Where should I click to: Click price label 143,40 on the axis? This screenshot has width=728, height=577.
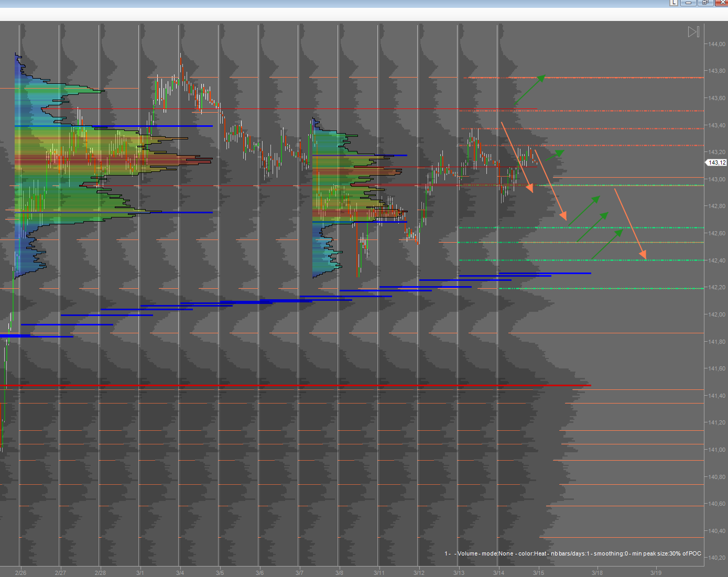pos(717,125)
